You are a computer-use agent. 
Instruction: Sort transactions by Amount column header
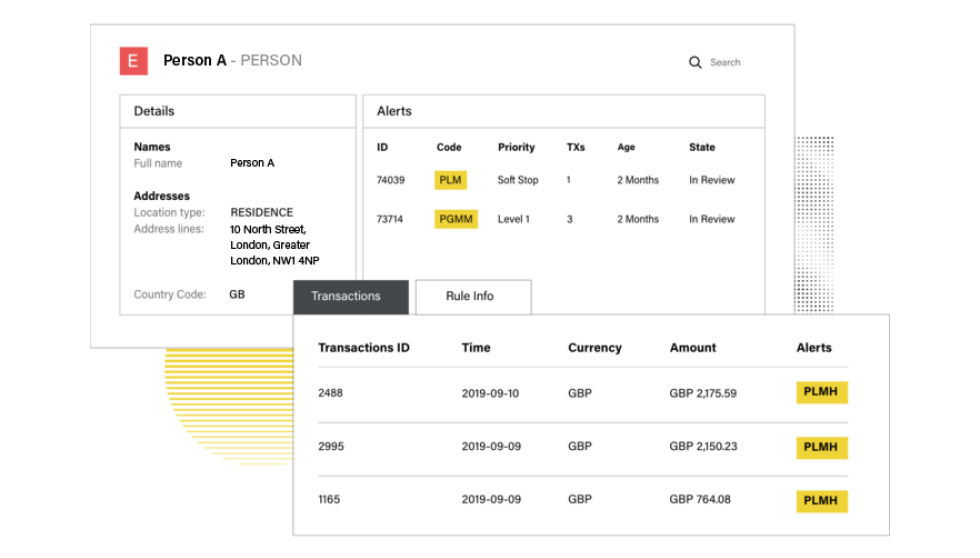pos(693,348)
